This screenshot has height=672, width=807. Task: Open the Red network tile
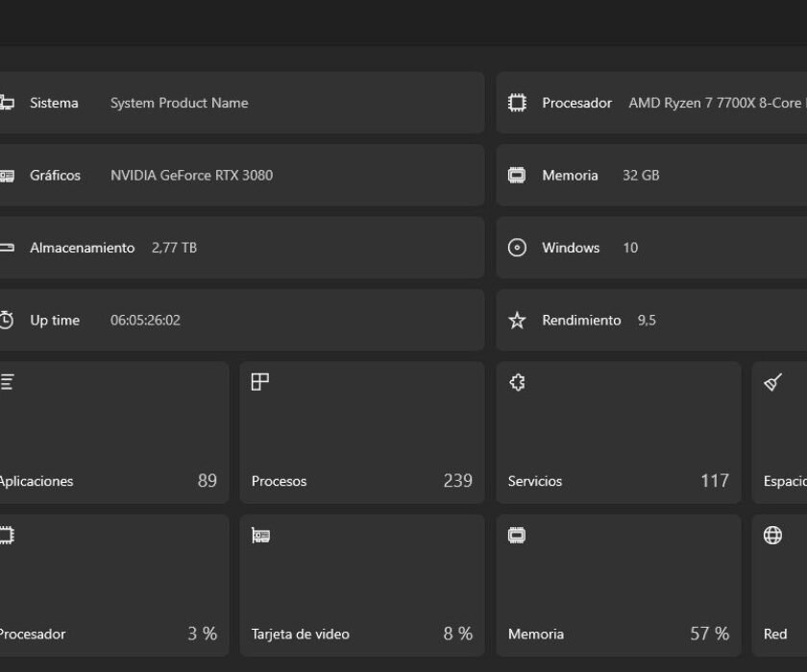click(780, 585)
